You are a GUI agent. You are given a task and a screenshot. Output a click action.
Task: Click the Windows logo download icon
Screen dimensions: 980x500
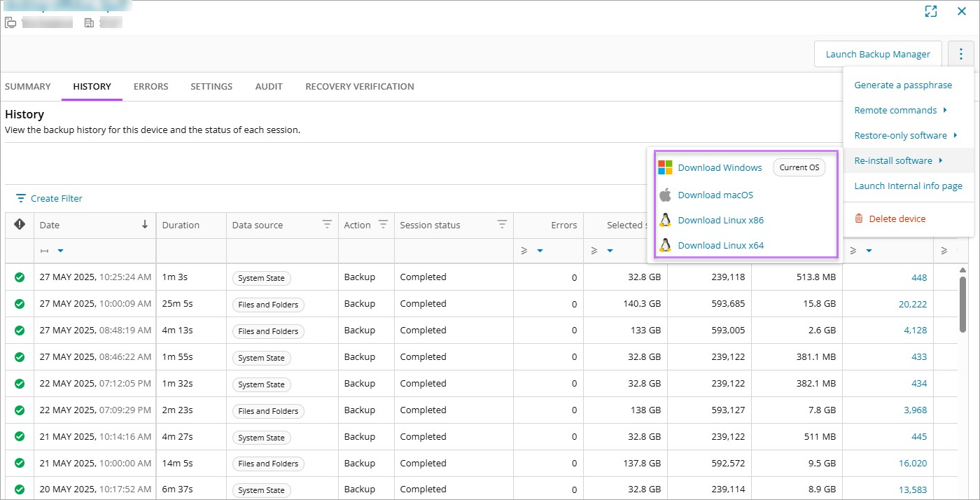pyautogui.click(x=665, y=167)
